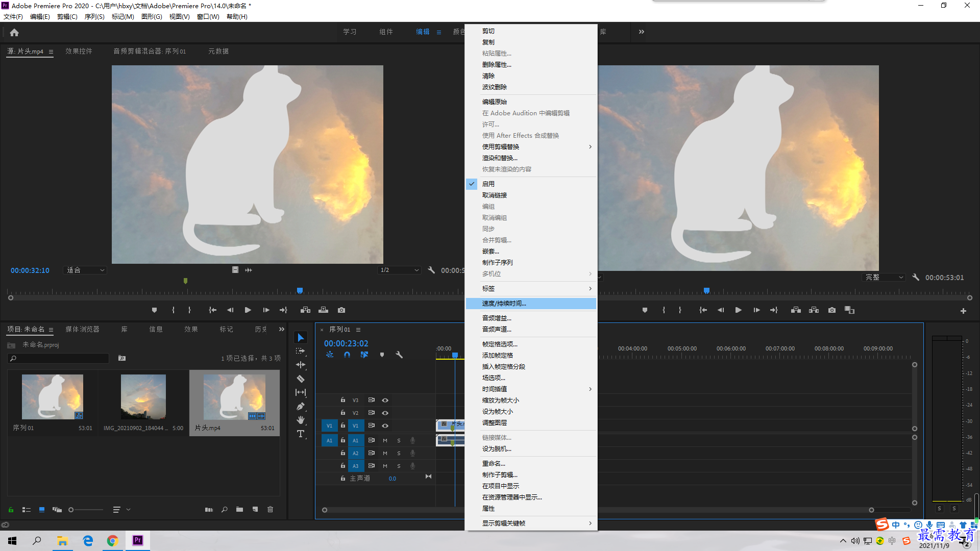Click Overwrite button in source monitor
Viewport: 980px width, 551px height.
pos(324,310)
